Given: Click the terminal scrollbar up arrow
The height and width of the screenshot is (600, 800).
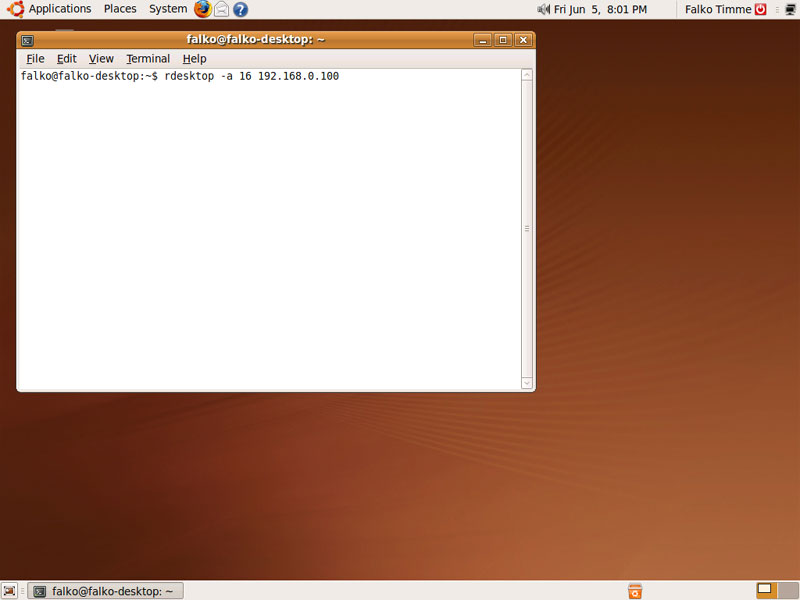Looking at the screenshot, I should tap(527, 76).
